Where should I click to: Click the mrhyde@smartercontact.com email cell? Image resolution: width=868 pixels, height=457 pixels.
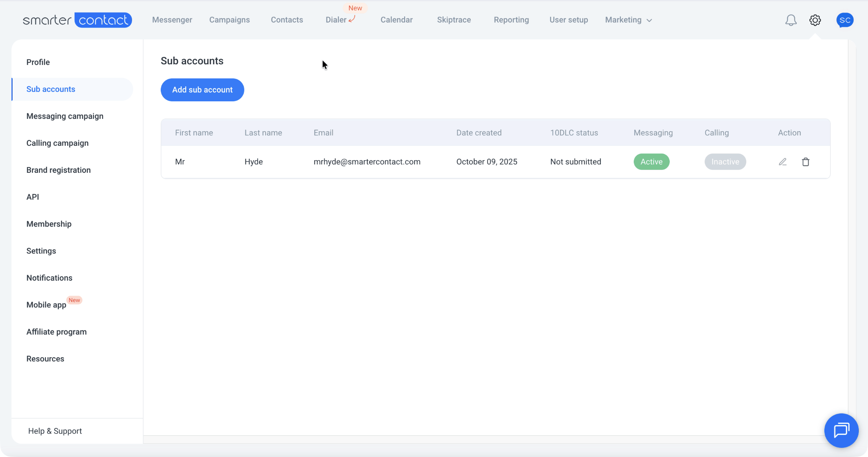[367, 162]
